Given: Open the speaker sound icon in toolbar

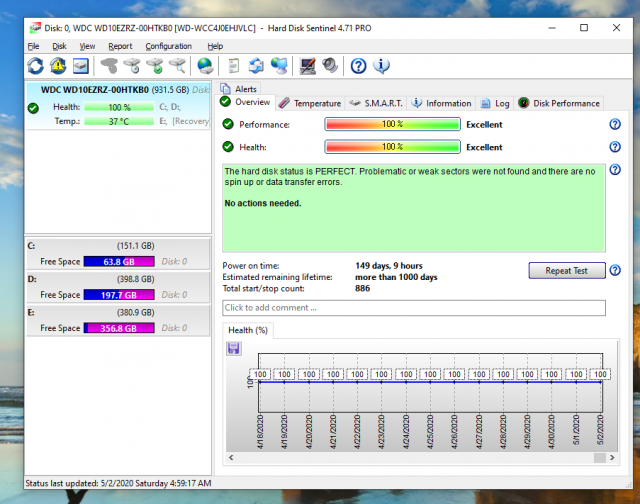Looking at the screenshot, I should (330, 66).
